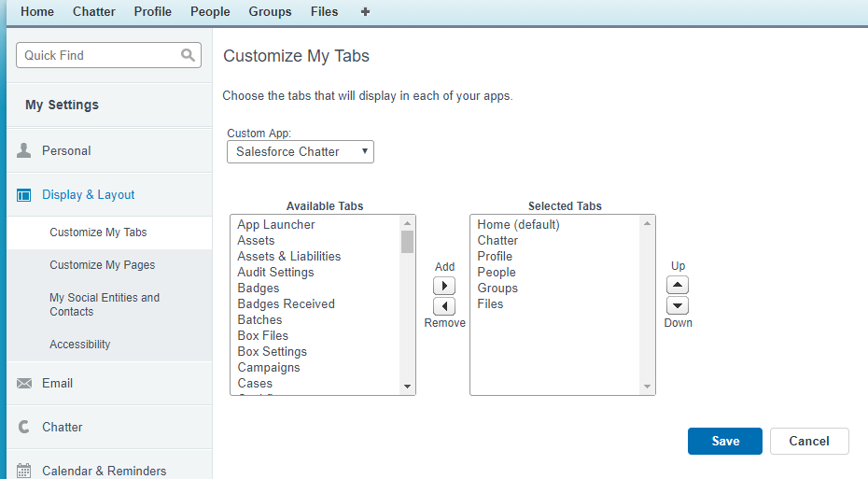Click Selected Tabs scroll up arrow

tap(647, 223)
